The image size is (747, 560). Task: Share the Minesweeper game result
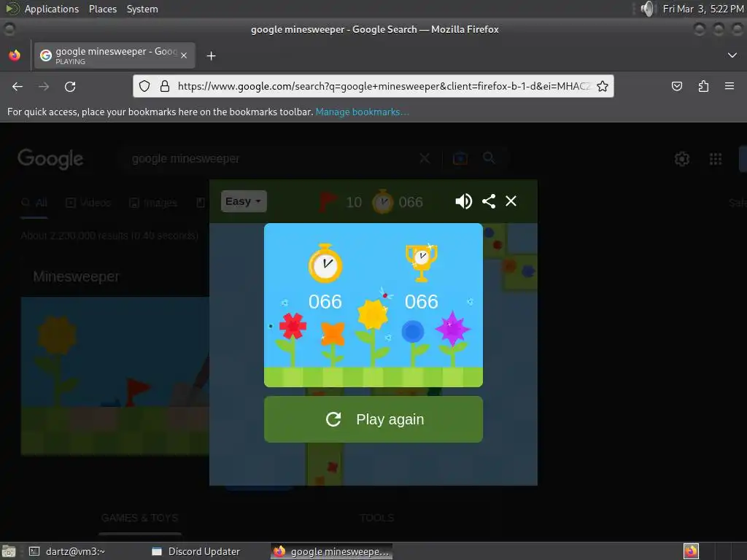click(488, 201)
